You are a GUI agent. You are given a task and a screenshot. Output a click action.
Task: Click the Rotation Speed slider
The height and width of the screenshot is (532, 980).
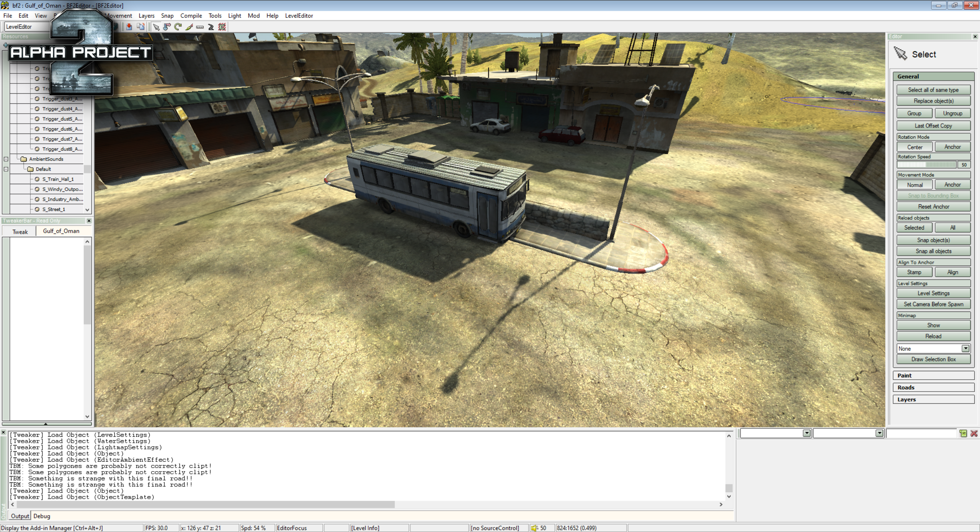(x=926, y=165)
